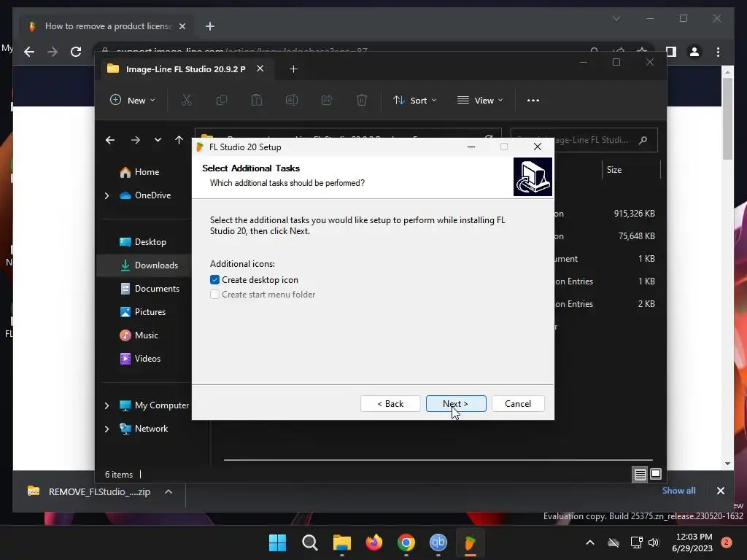Viewport: 747px width, 560px height.
Task: Open the volume icon in system tray
Action: pos(654,542)
